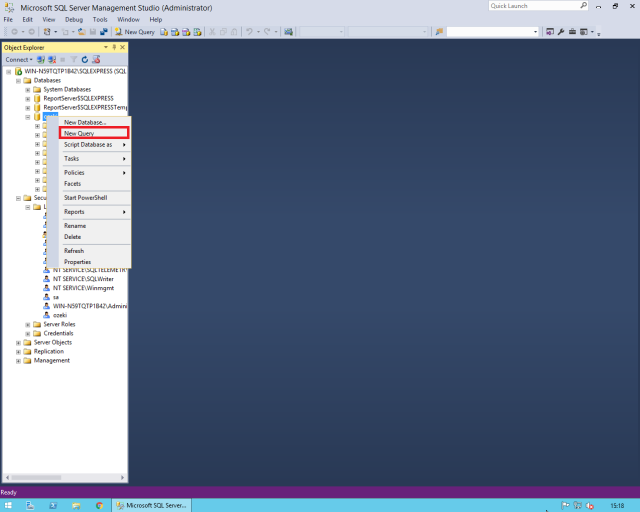Open the Window menu
This screenshot has width=640, height=512.
click(128, 20)
